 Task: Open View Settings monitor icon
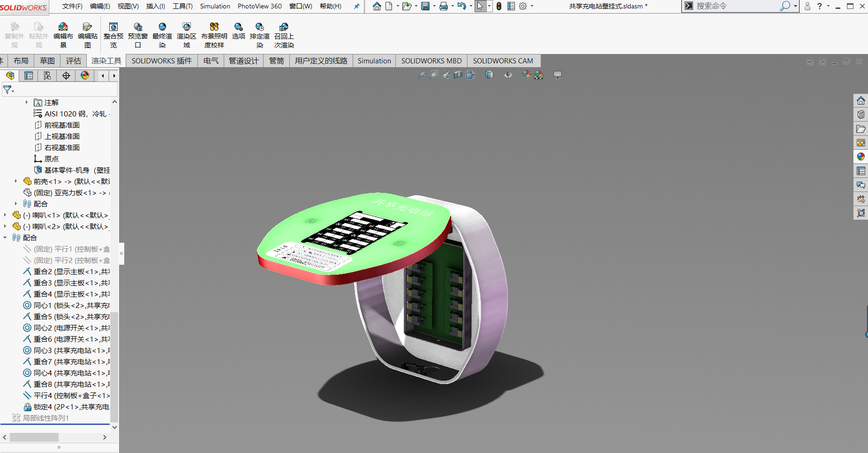558,75
